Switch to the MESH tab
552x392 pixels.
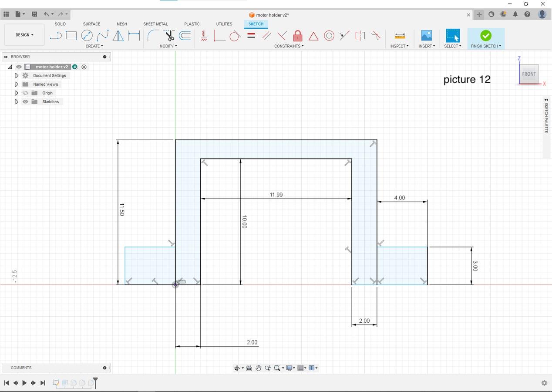121,24
